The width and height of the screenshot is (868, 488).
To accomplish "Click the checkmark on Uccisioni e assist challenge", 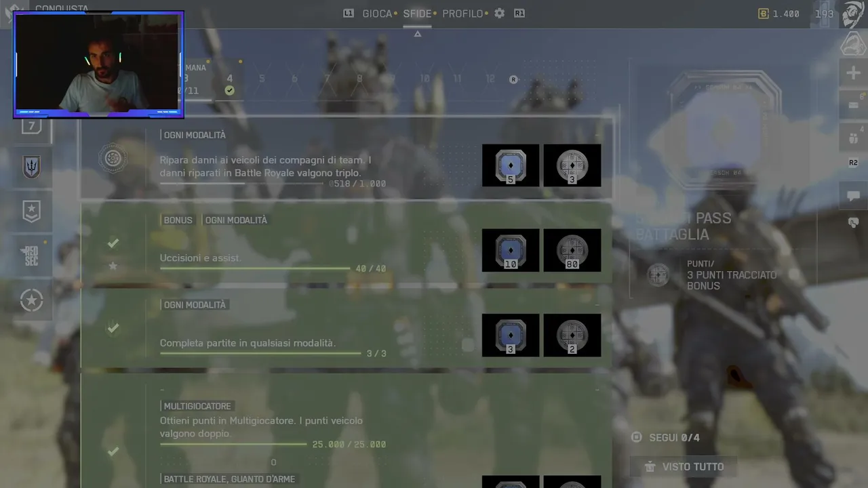I will pos(113,243).
